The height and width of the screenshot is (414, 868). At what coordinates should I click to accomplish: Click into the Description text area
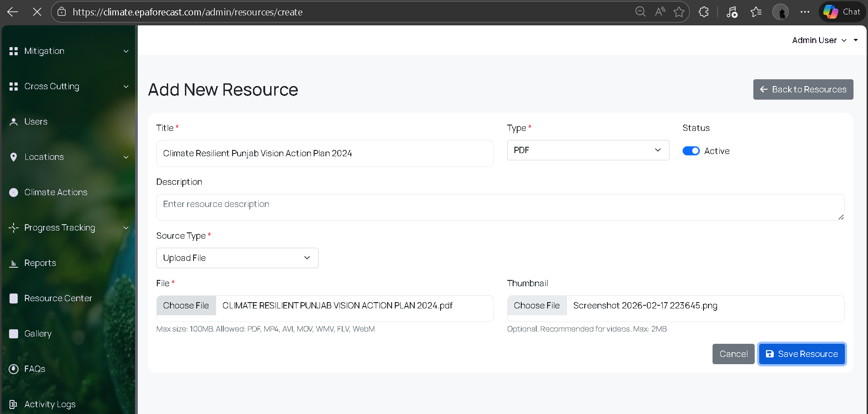pos(500,207)
